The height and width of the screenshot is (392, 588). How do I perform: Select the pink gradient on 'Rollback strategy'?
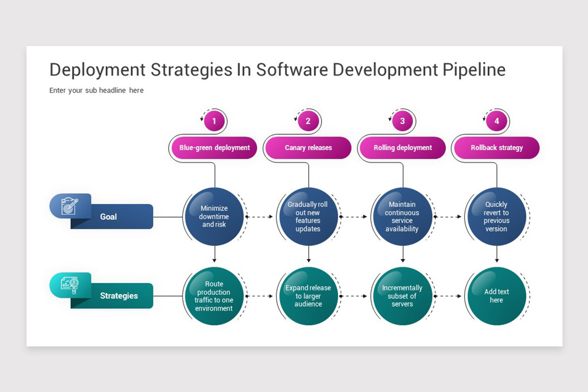coord(496,147)
